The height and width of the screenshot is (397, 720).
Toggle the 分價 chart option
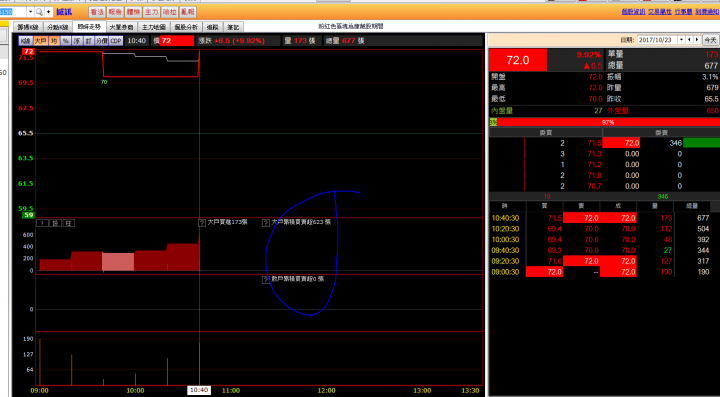point(101,41)
